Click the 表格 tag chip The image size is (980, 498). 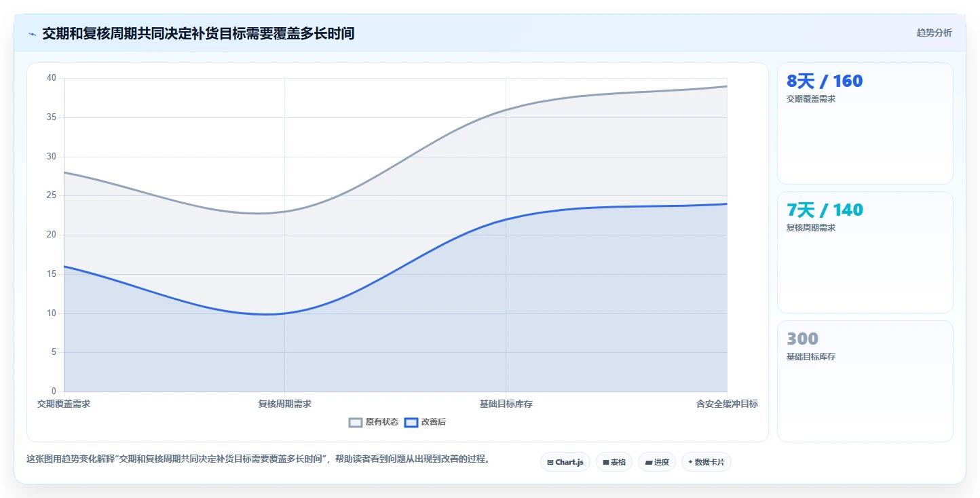point(614,462)
